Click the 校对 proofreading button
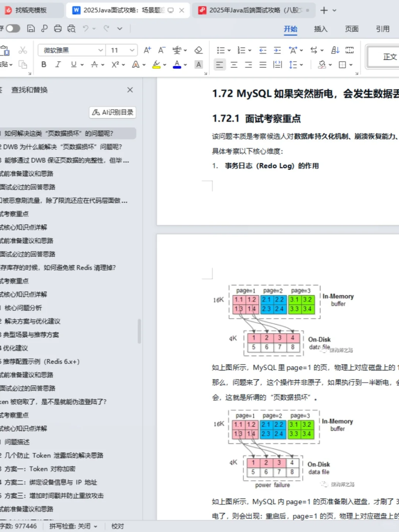Viewport: 399px width, 532px height. coord(117,526)
